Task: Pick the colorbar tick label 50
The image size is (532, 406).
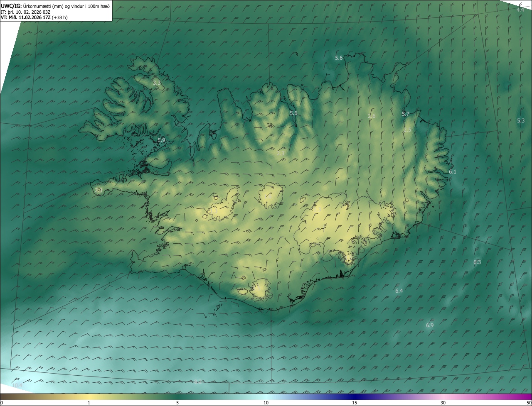Action: pos(528,403)
